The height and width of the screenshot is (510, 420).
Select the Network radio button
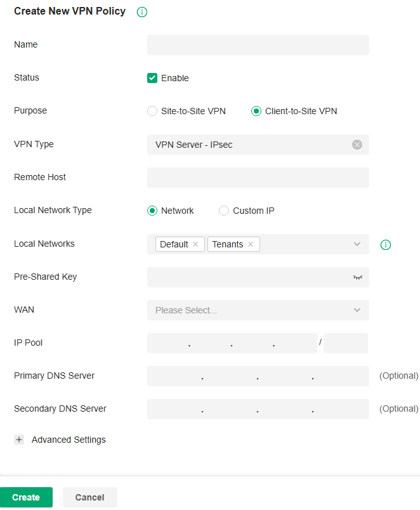[x=152, y=210]
